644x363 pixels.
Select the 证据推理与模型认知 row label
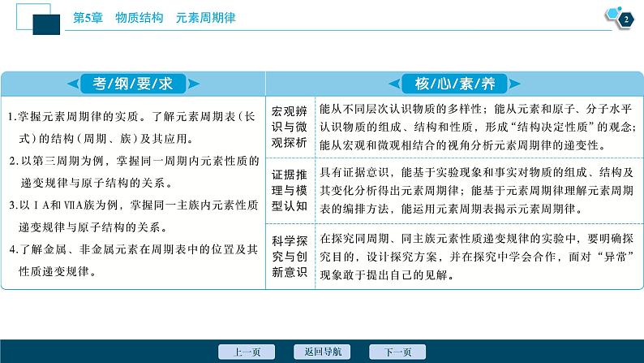pyautogui.click(x=289, y=190)
